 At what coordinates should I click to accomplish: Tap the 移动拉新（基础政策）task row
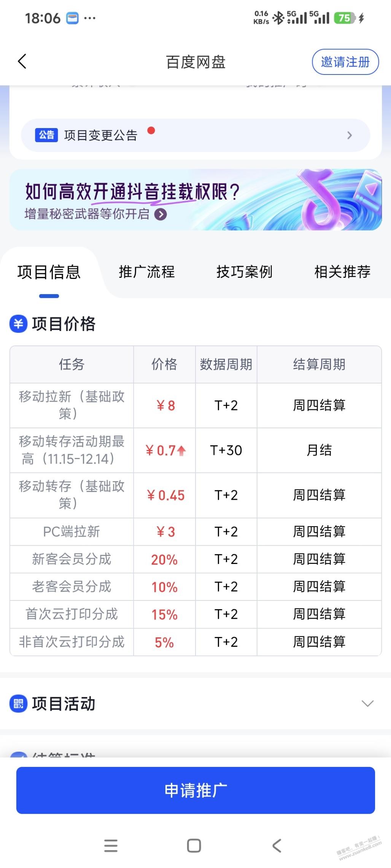72,405
